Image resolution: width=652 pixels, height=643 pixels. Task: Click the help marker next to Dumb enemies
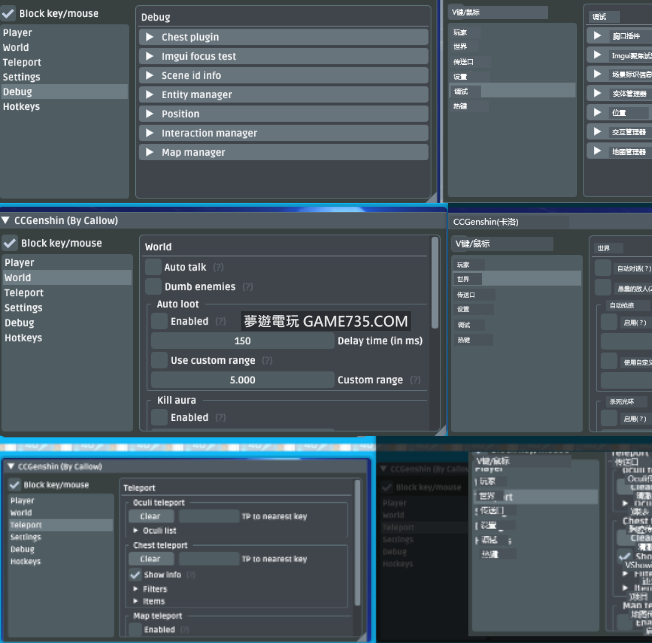pos(247,287)
